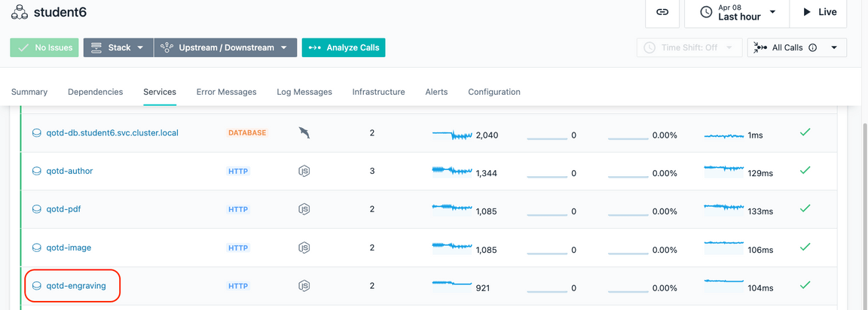Click the Live playback button
Screen dimensions: 868x310
[x=818, y=12]
